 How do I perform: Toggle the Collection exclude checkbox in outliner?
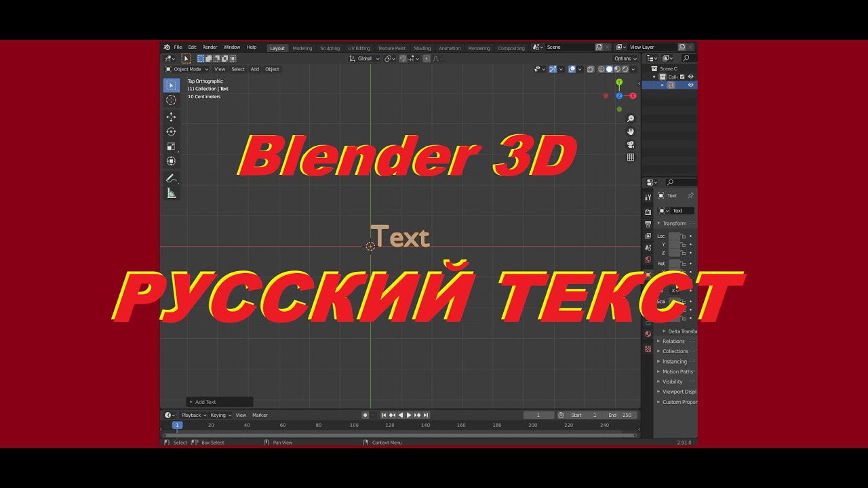pyautogui.click(x=683, y=77)
